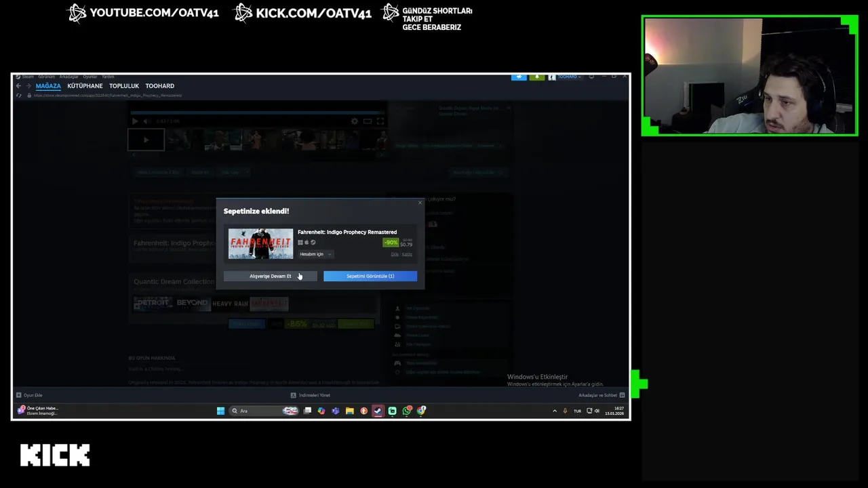Open 'Arkadaşlar ve Sohbet' panel

(x=601, y=395)
